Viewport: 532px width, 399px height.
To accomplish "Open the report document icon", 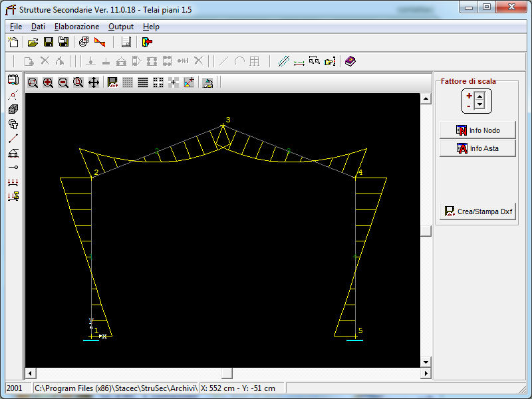I will 126,42.
